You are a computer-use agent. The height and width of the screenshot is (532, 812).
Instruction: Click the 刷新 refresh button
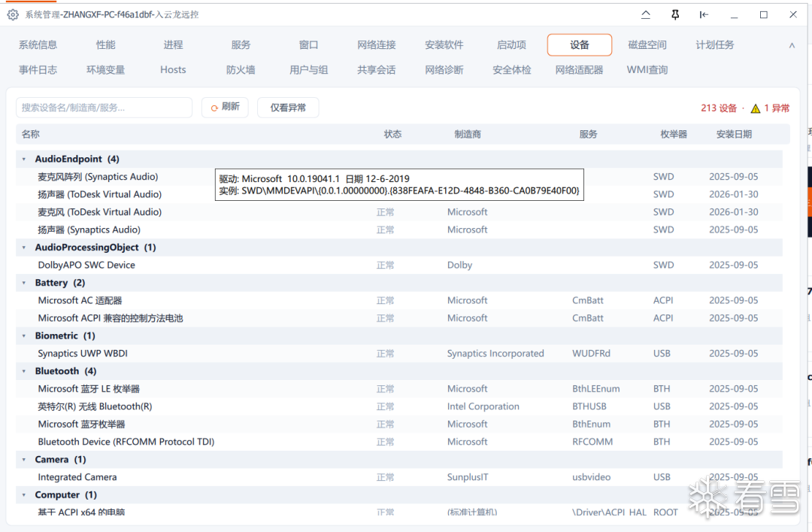coord(225,108)
